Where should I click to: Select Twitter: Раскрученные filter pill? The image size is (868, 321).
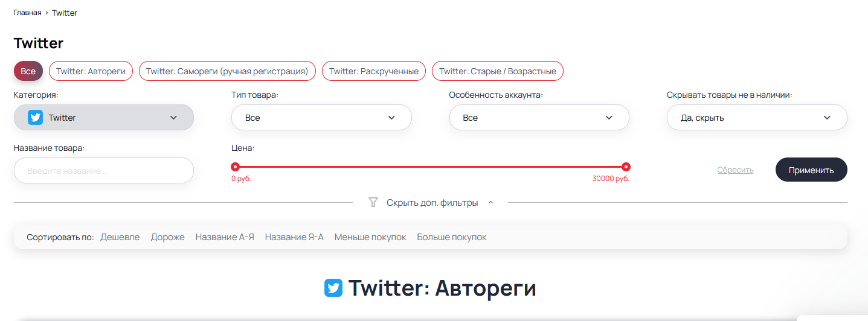[373, 71]
